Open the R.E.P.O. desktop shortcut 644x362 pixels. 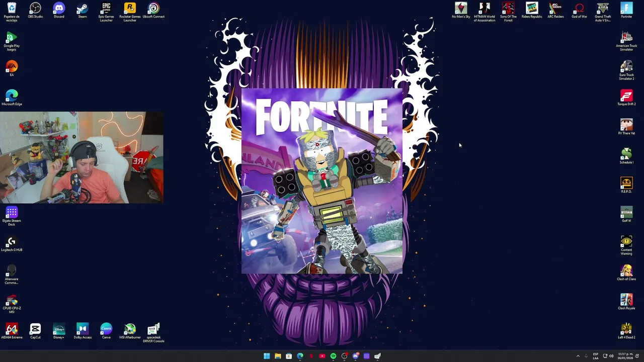[x=626, y=185]
